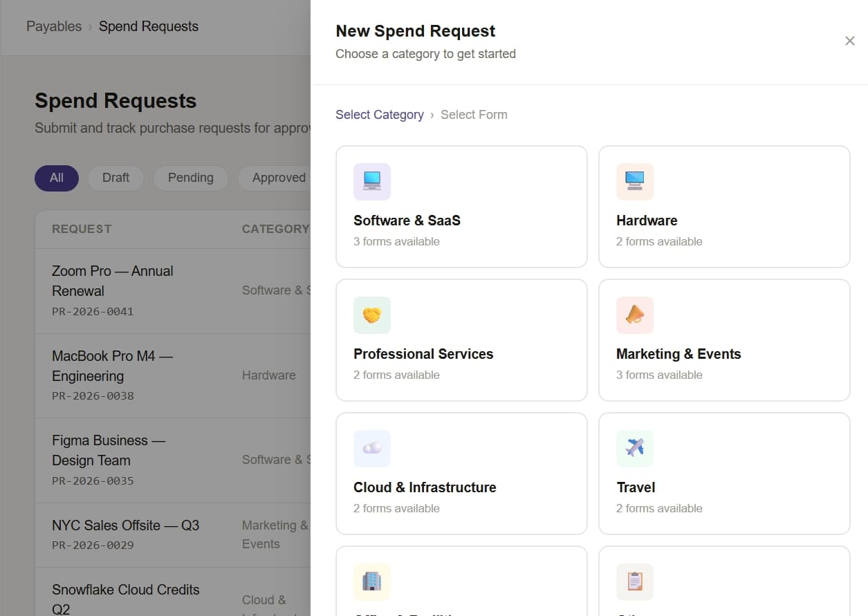Open the NYC Sales Offsite — Q3 request
The height and width of the screenshot is (616, 868).
(125, 525)
